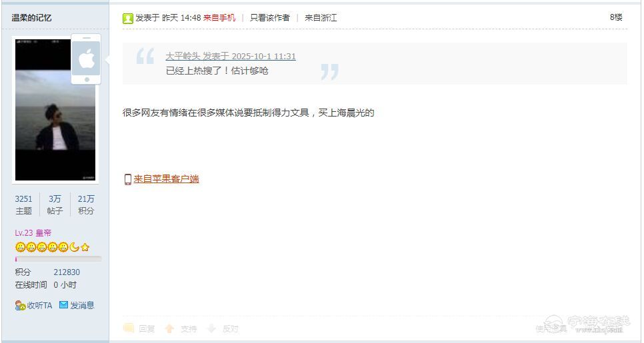Click the 回复 reply bubble icon
Viewport: 644px width, 343px height.
[129, 328]
